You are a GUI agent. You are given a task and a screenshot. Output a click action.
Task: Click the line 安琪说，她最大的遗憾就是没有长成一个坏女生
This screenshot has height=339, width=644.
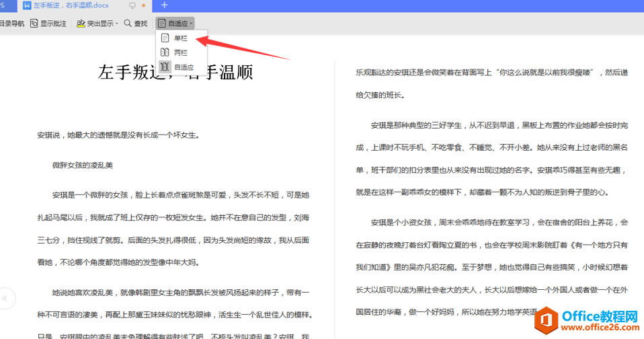click(x=118, y=135)
